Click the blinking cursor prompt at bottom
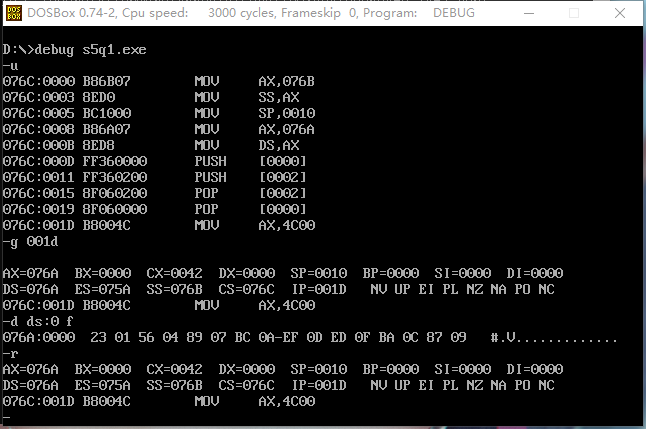646x429 pixels. coord(7,417)
